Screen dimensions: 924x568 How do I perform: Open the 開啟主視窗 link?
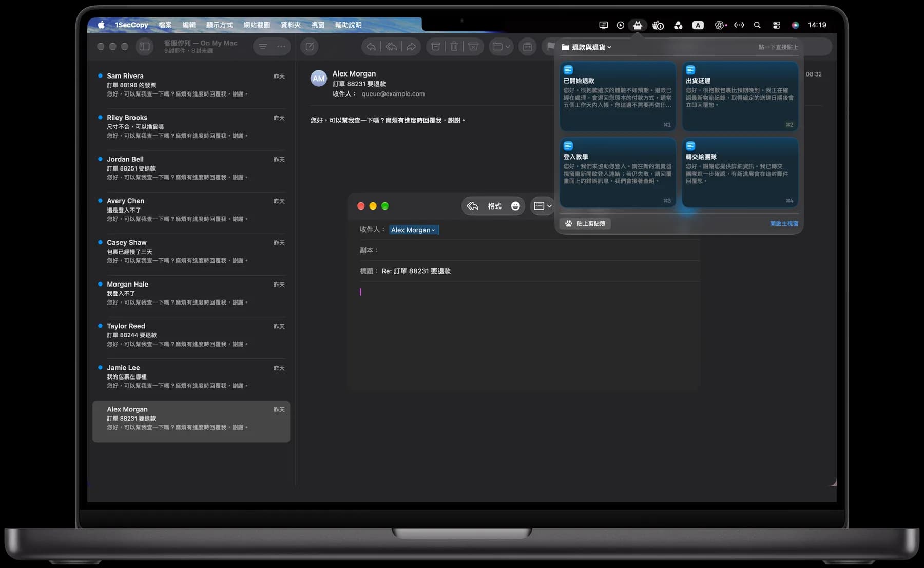pos(784,223)
